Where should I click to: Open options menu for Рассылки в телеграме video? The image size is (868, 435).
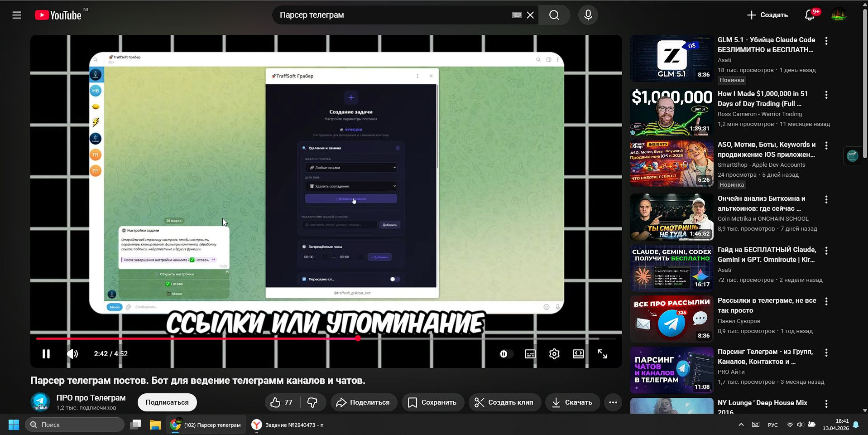(x=826, y=301)
